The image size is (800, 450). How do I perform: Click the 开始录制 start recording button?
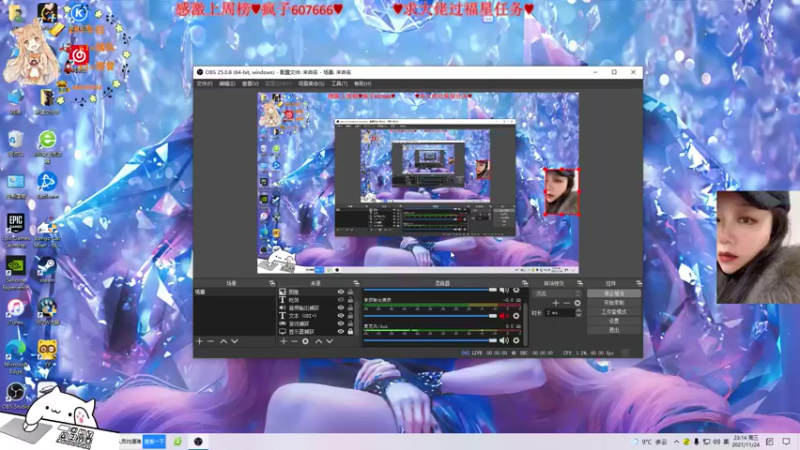[x=614, y=303]
